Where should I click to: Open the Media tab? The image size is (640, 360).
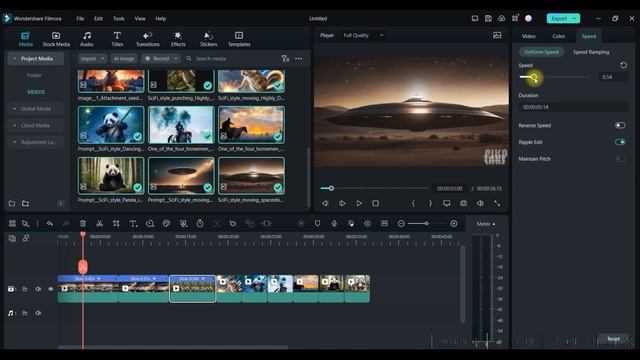(x=25, y=39)
